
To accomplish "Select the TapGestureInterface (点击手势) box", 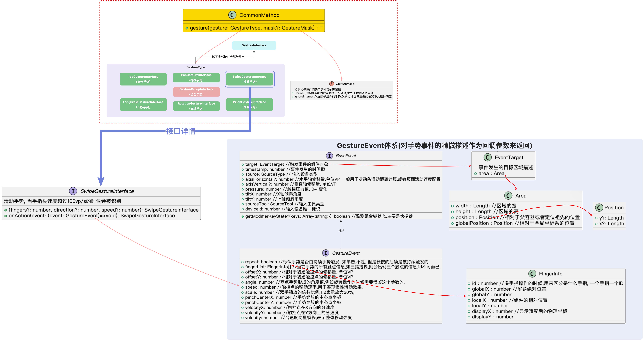I will coord(143,79).
